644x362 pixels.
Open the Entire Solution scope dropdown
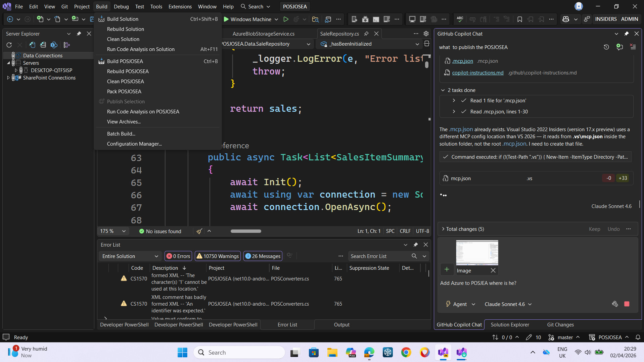tap(130, 256)
